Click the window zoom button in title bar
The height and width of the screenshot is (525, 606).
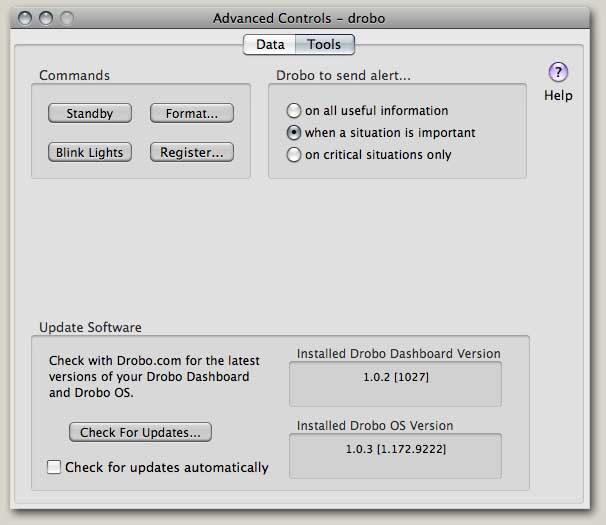tap(66, 18)
